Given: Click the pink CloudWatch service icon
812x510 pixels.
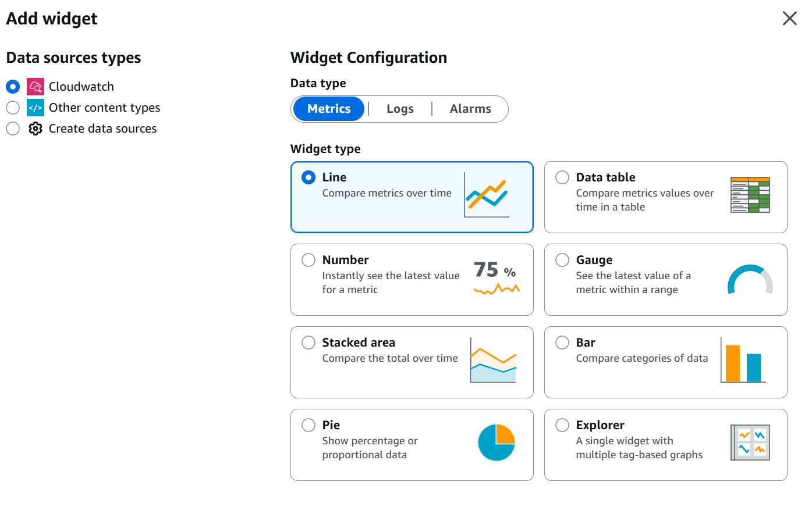Looking at the screenshot, I should point(36,86).
